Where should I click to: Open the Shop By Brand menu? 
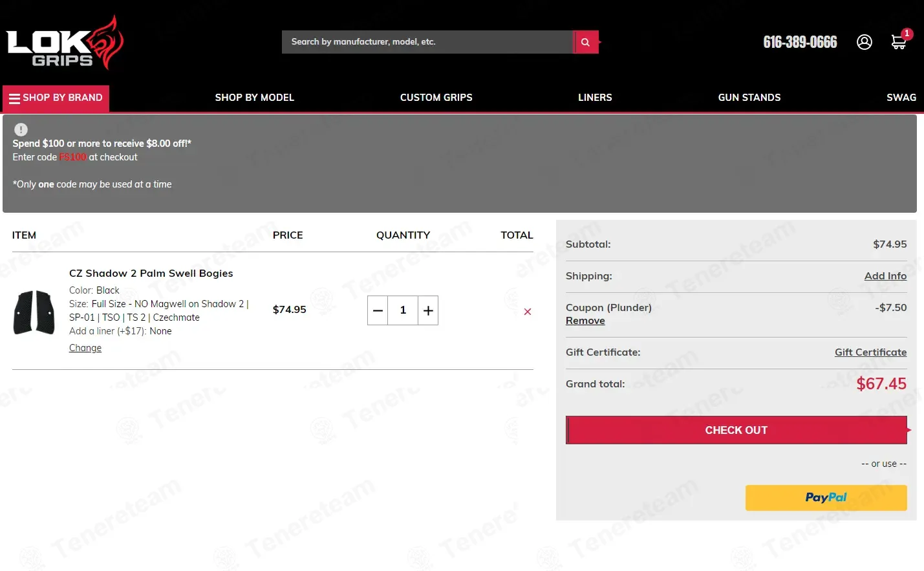point(56,98)
